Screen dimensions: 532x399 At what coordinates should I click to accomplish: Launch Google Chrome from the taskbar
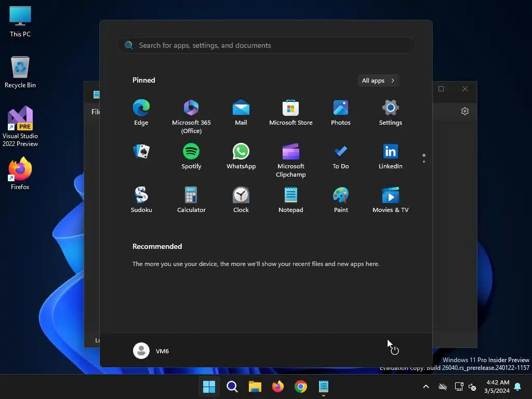(x=301, y=387)
